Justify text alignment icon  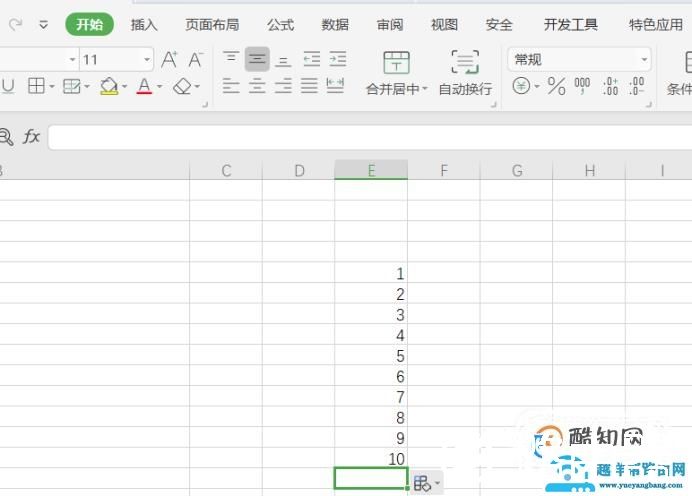pyautogui.click(x=309, y=86)
